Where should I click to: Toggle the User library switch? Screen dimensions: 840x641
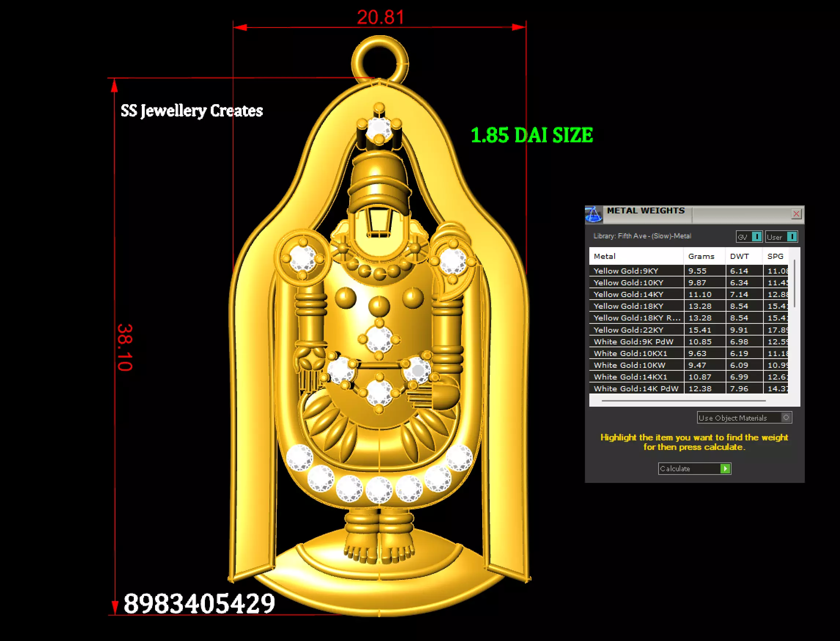[x=781, y=237]
